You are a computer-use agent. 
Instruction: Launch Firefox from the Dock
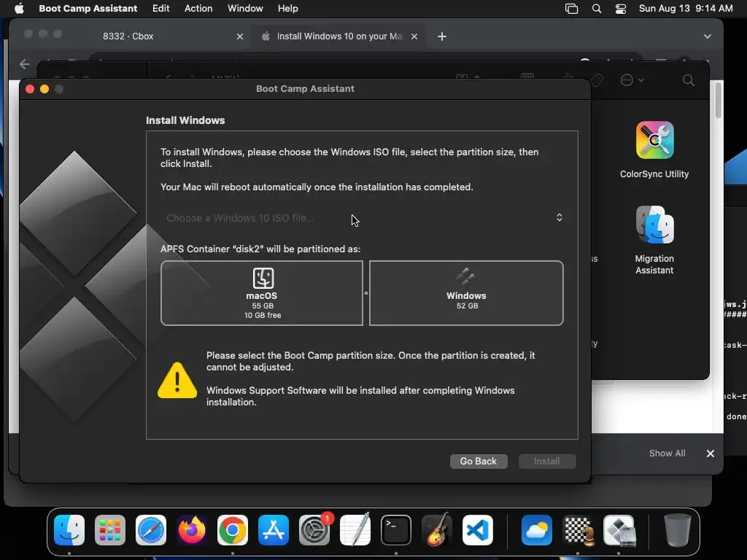[x=192, y=530]
